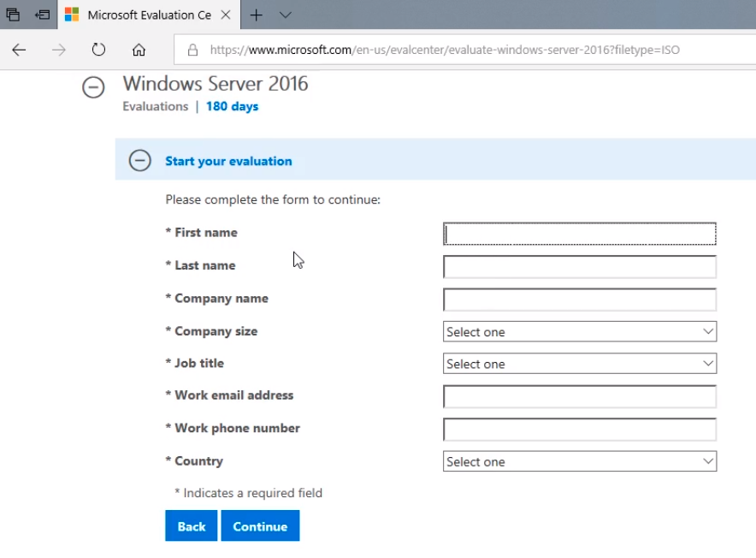756x558 pixels.
Task: Click the Last name label
Action: [x=205, y=265]
